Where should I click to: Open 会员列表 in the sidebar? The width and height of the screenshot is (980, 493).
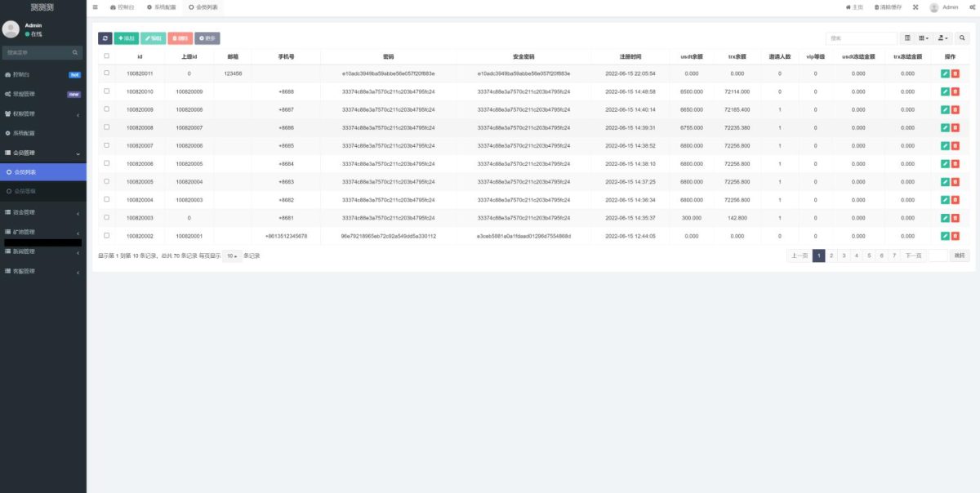tap(43, 172)
